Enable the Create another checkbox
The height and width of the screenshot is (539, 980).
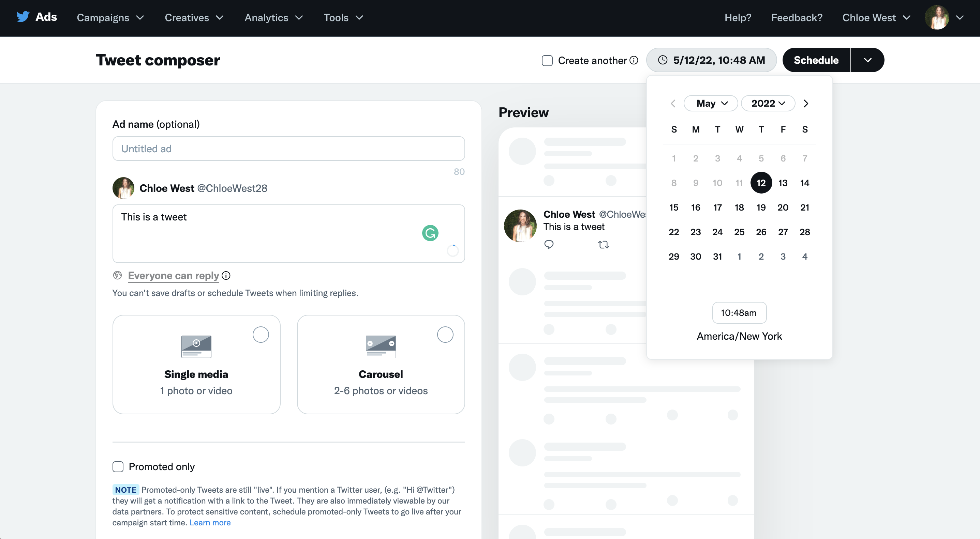pyautogui.click(x=547, y=61)
